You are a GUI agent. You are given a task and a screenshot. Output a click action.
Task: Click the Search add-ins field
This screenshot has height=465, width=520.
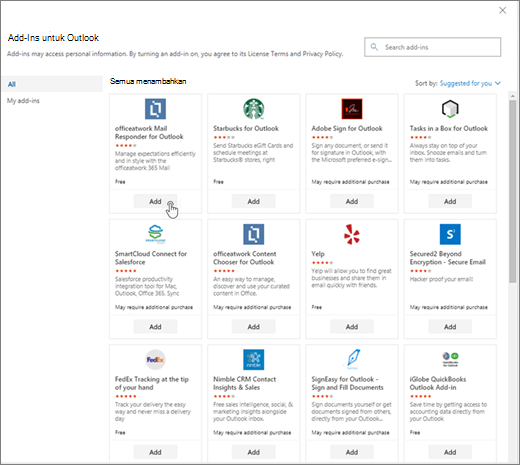coord(432,47)
